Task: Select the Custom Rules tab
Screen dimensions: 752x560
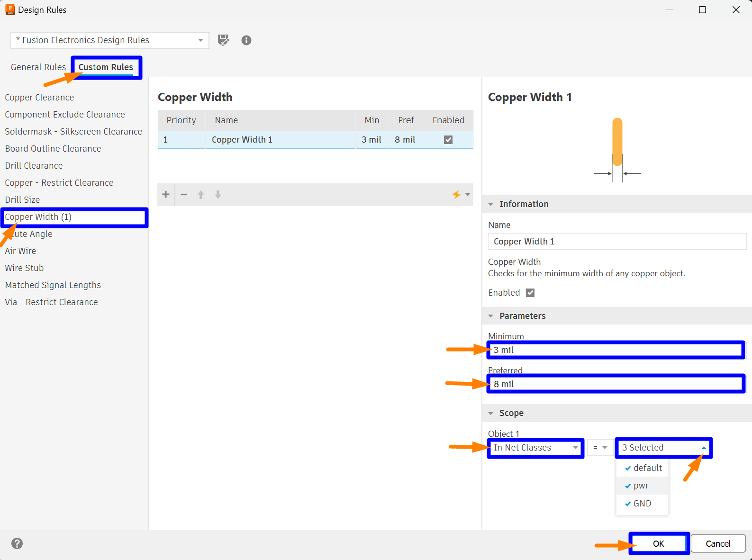Action: (106, 67)
